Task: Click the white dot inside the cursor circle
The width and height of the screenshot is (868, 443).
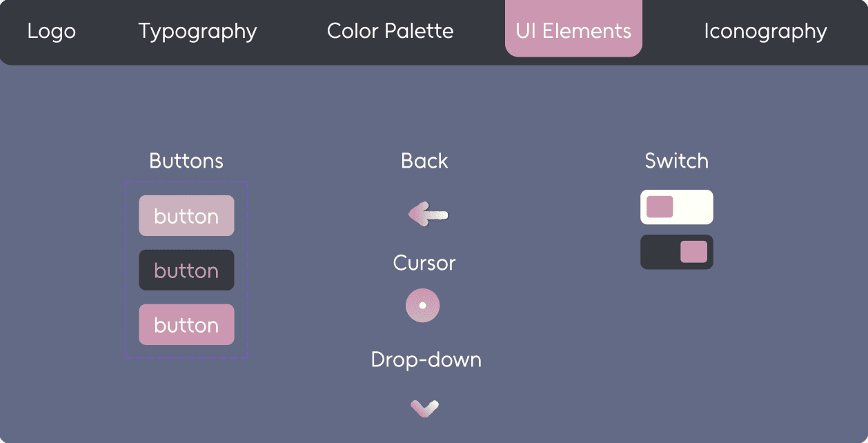Action: [422, 306]
